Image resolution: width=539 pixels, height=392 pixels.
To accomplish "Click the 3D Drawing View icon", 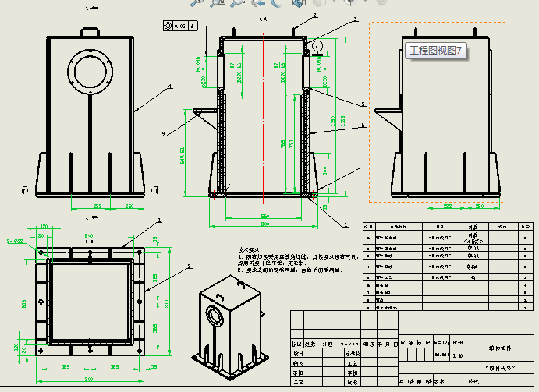I will [299, 3].
